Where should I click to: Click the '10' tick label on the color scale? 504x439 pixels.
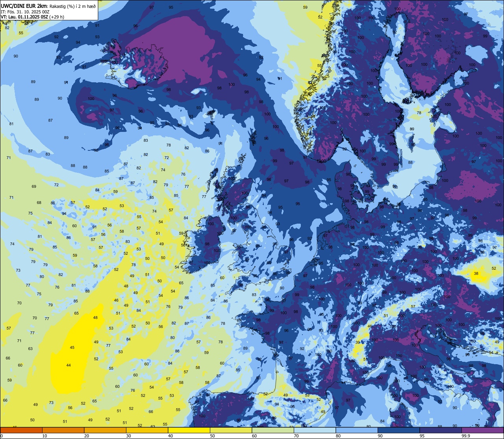[x=45, y=436]
